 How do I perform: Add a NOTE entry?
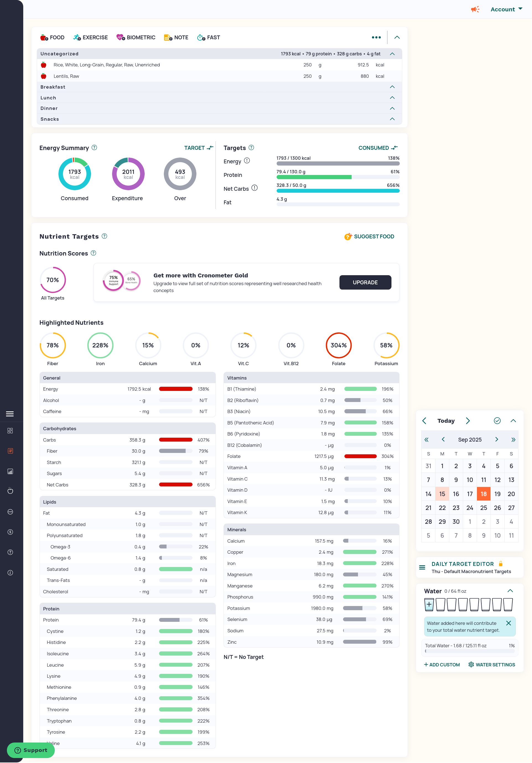click(x=176, y=38)
